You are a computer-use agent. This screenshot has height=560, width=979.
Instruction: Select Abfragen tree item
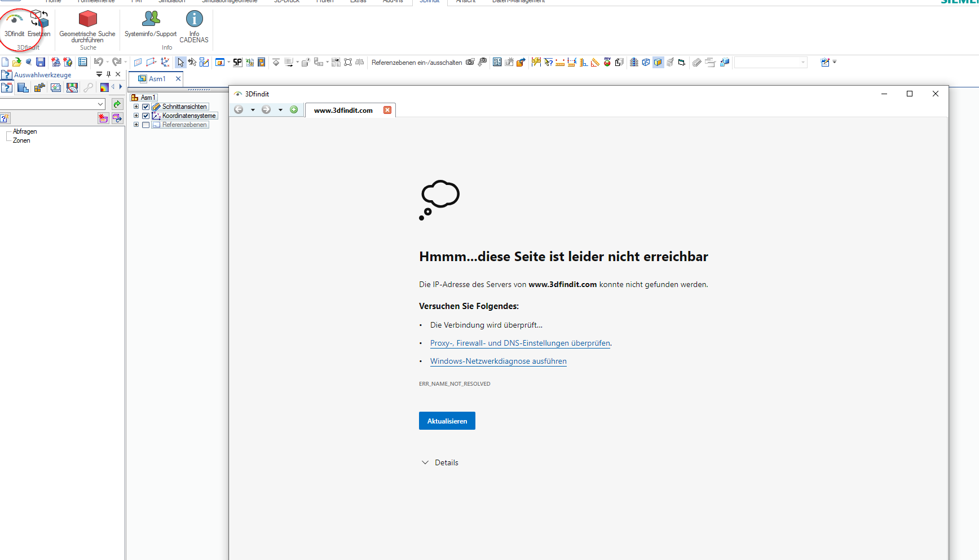[x=25, y=131]
